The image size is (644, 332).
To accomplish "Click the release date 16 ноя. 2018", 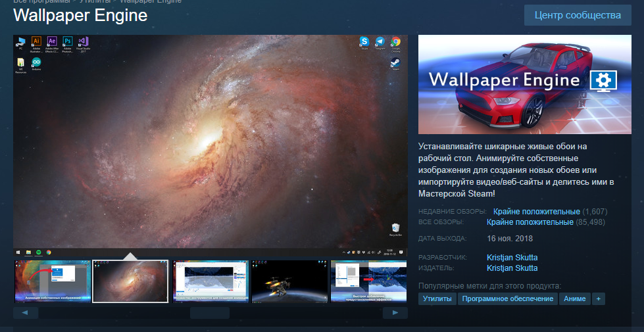I will pyautogui.click(x=510, y=239).
